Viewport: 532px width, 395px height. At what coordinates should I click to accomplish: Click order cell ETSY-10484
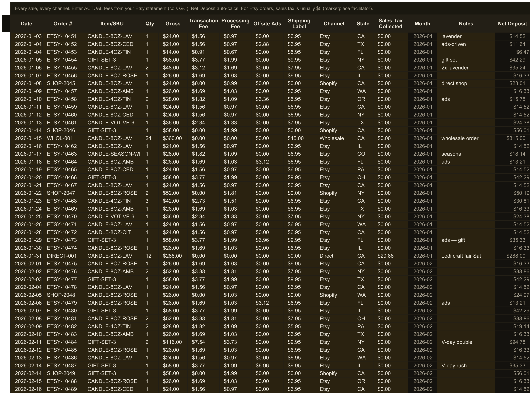[63, 342]
